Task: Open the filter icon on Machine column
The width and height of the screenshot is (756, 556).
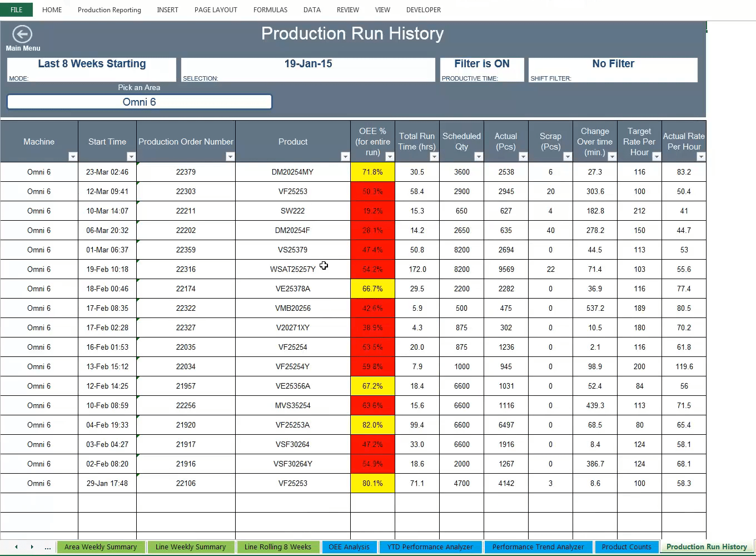Action: pos(72,156)
